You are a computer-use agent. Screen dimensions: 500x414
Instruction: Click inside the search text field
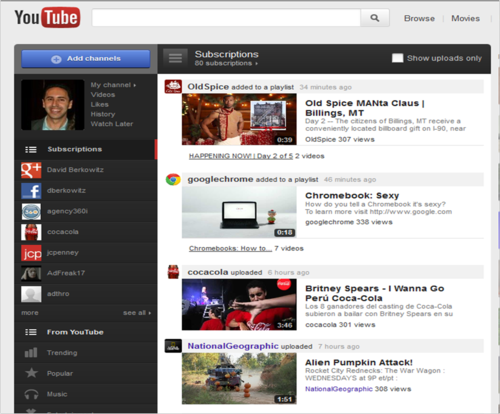pos(226,18)
